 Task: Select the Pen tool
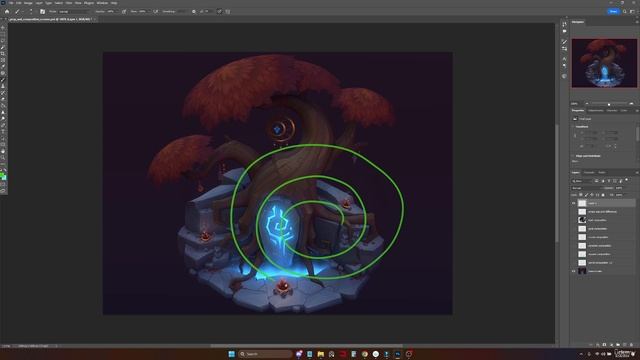click(3, 125)
